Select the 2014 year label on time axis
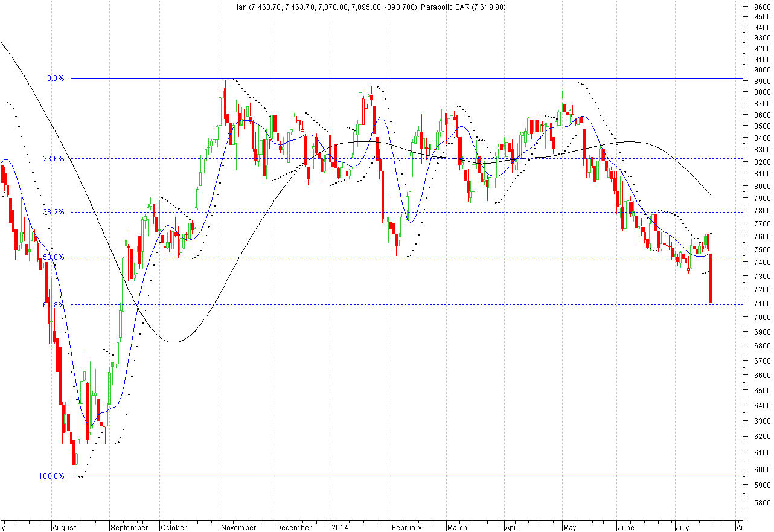This screenshot has height=532, width=774. coord(339,528)
